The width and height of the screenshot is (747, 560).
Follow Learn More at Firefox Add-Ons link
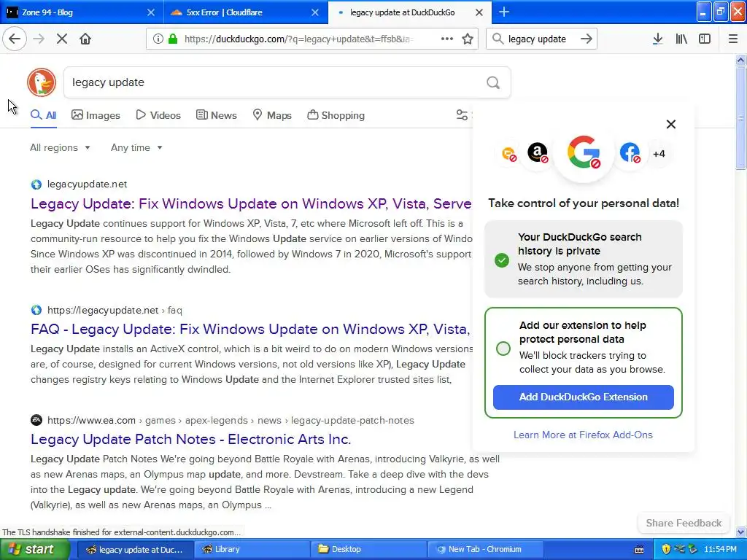click(583, 435)
